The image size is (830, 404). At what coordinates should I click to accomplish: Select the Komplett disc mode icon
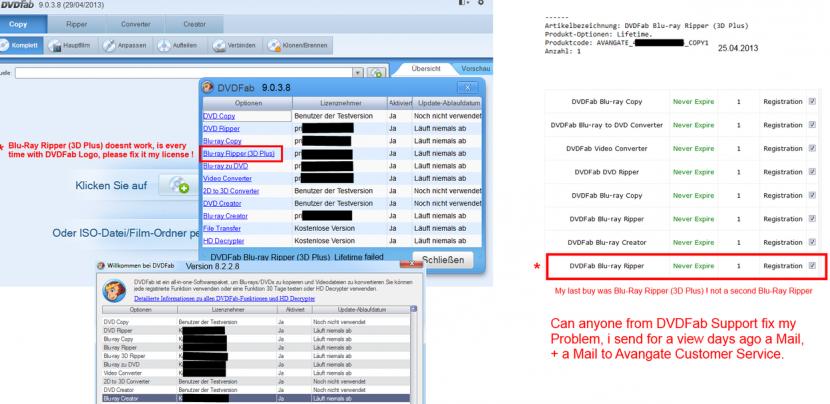point(4,46)
